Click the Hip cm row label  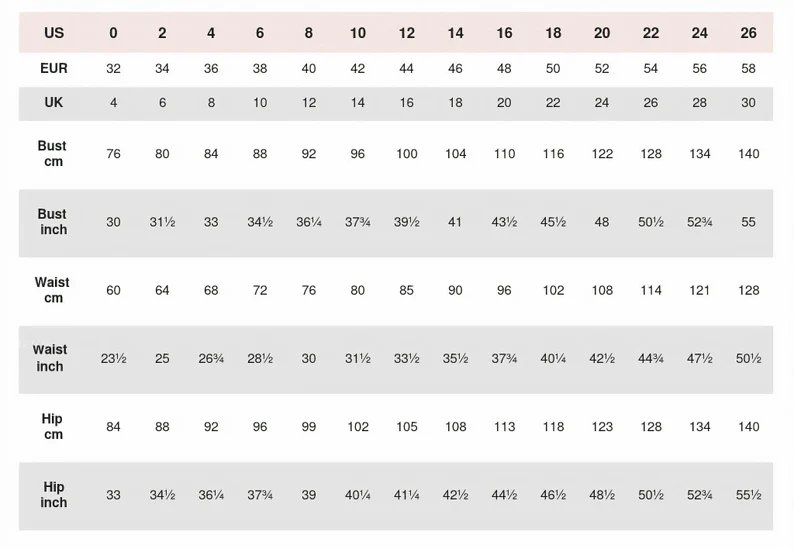53,427
